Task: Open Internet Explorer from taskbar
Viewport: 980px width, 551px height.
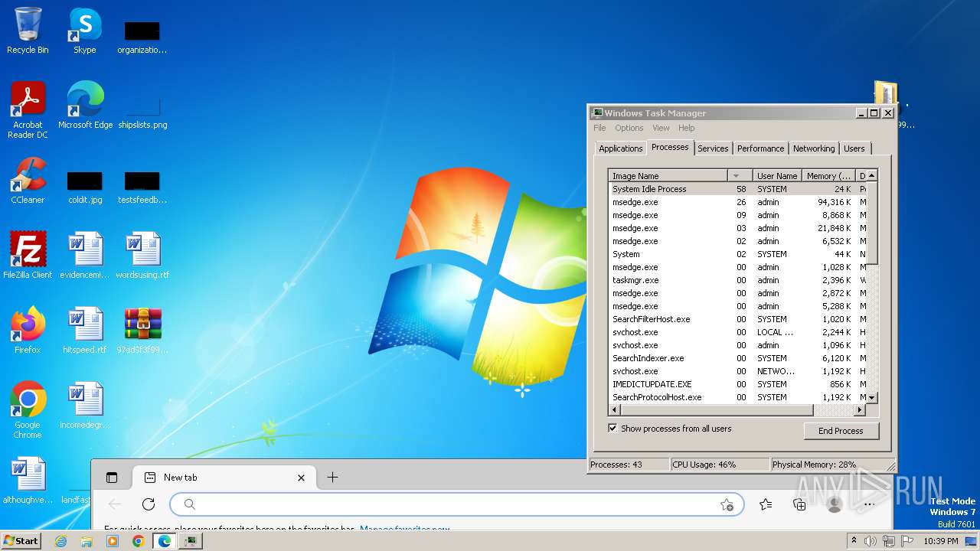Action: click(x=60, y=541)
